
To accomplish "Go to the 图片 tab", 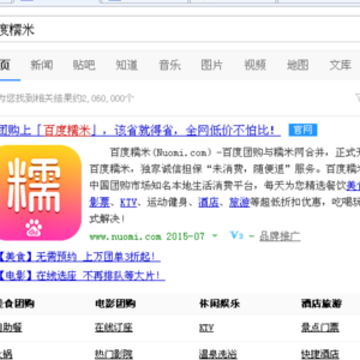I will point(212,65).
